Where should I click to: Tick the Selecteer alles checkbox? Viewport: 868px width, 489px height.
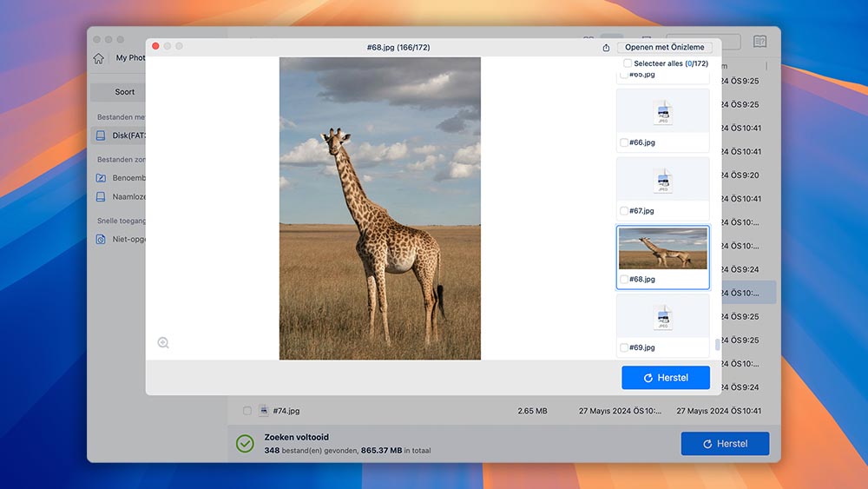628,63
